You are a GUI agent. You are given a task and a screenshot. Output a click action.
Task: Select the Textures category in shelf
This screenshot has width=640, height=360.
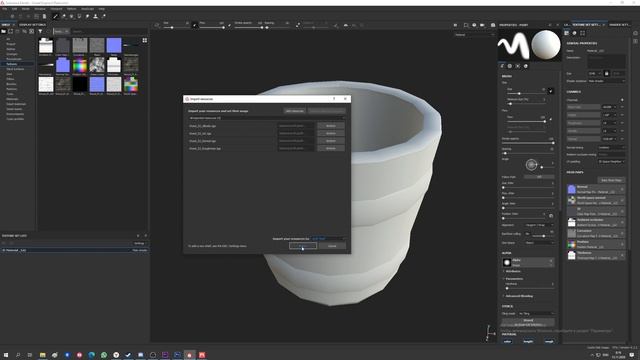point(12,64)
